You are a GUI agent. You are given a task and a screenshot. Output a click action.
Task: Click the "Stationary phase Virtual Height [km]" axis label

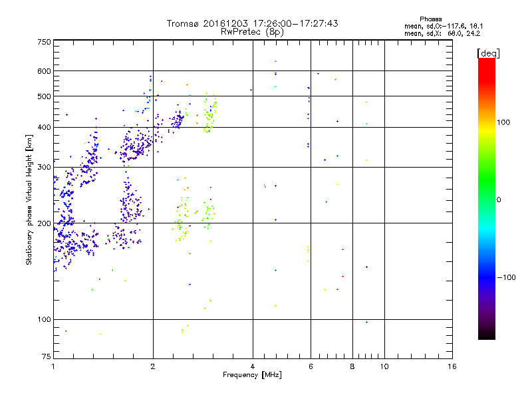pos(29,199)
